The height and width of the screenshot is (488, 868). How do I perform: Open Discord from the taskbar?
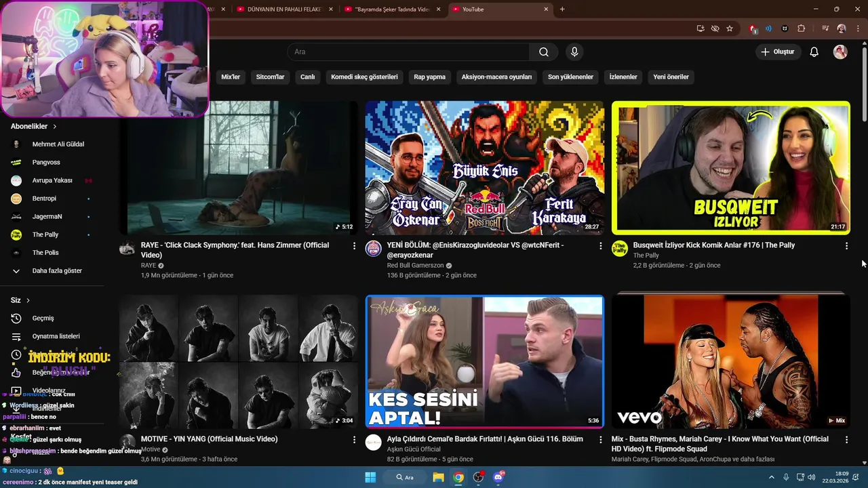tap(498, 477)
